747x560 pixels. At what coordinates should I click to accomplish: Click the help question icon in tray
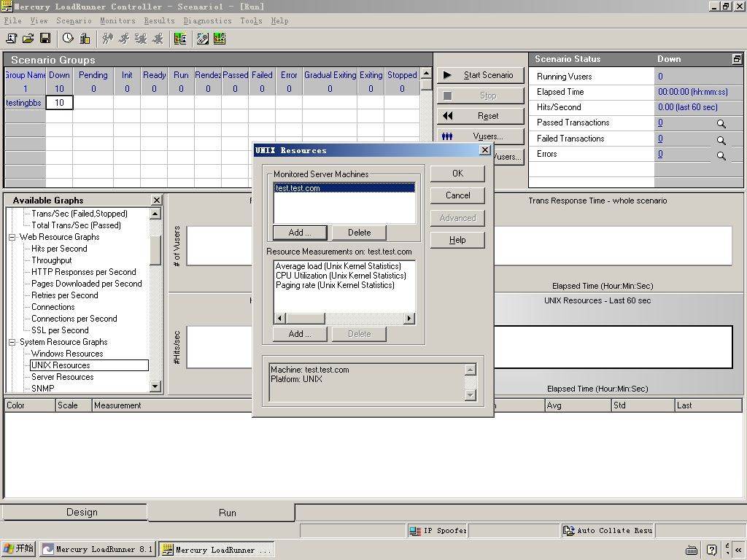(711, 550)
